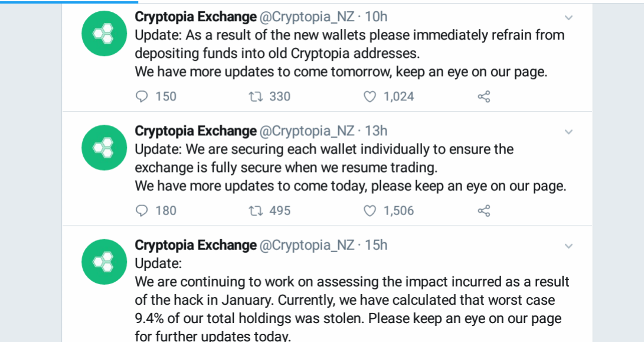644x342 pixels.
Task: Retweet the update about old Cryptopia addresses
Action: click(x=256, y=96)
